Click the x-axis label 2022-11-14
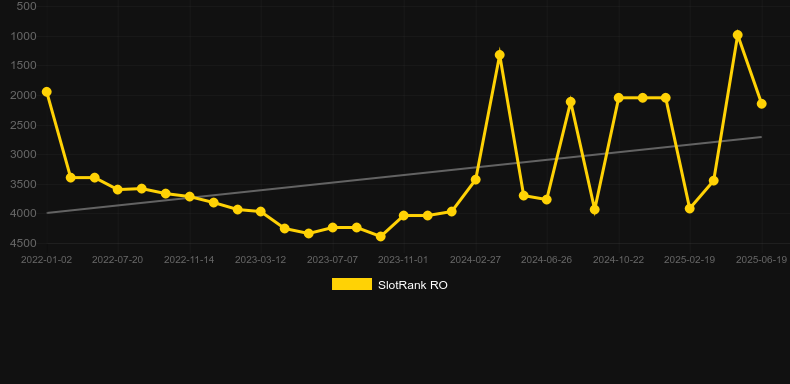This screenshot has height=384, width=790. coord(189,260)
